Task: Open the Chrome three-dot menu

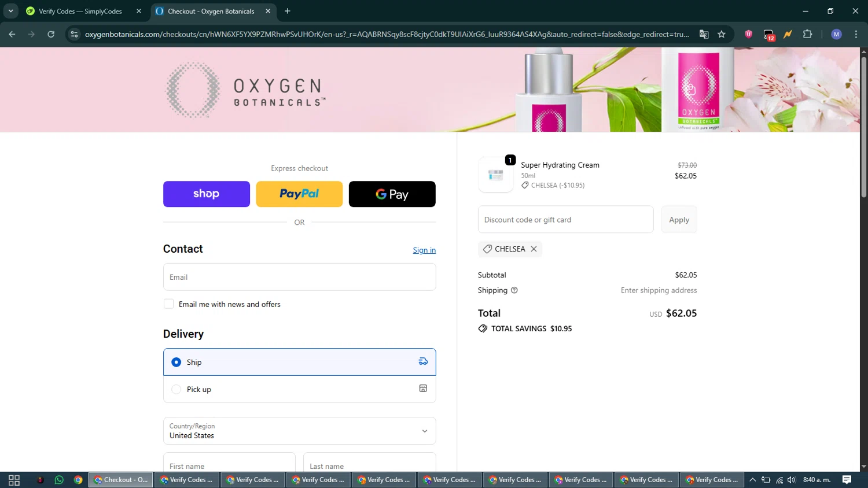Action: [856, 34]
